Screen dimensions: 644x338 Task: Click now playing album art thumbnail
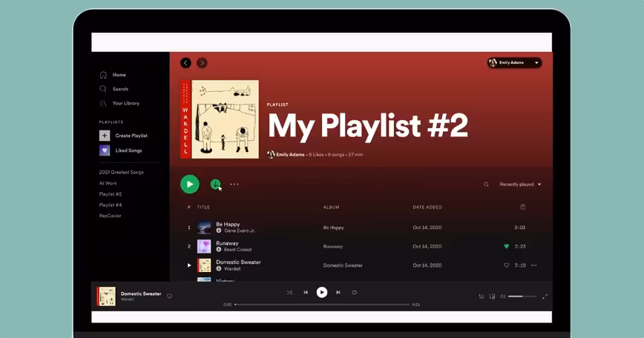click(106, 296)
